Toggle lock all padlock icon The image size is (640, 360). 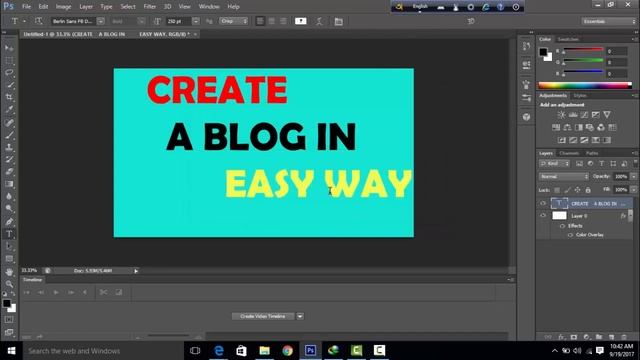588,190
